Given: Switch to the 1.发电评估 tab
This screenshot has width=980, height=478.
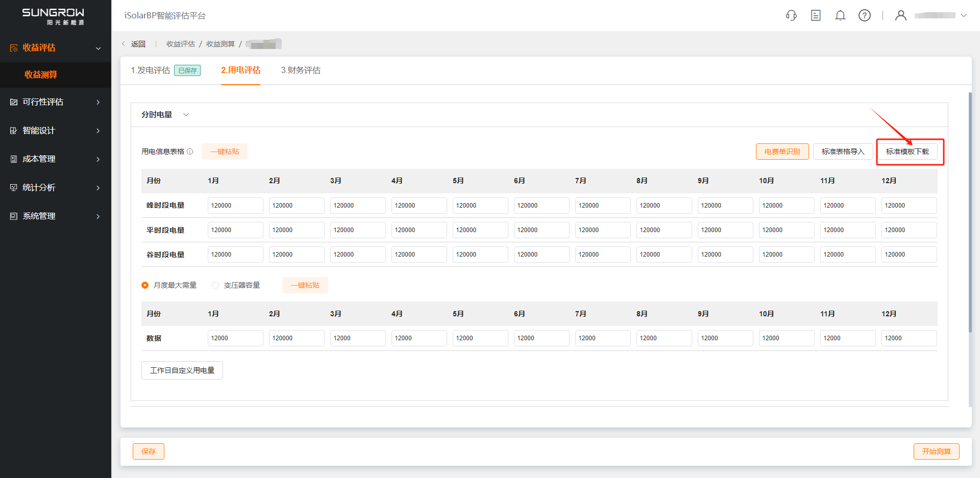Looking at the screenshot, I should [151, 70].
